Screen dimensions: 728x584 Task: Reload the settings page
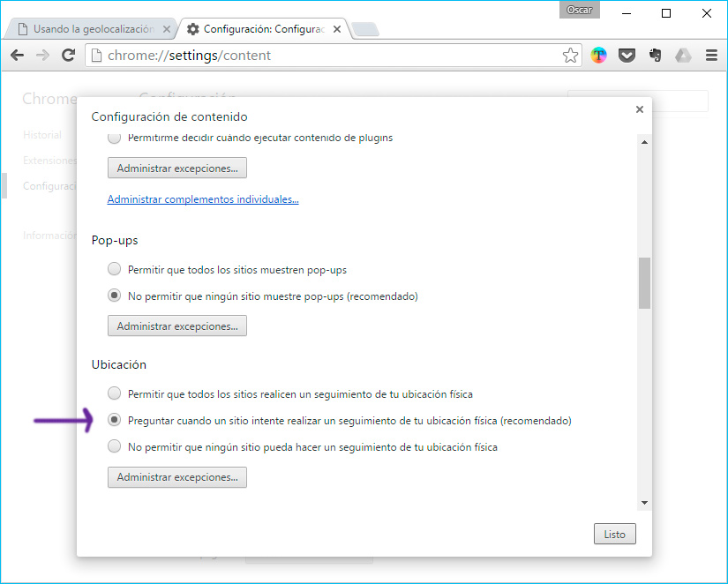coord(68,56)
